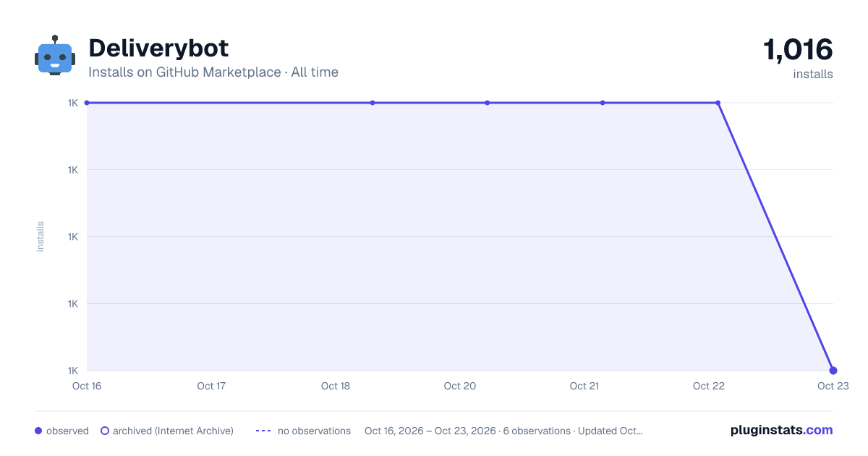Screen dimensions: 868x456
Task: Click the 'installs' label under 1,016
Action: click(813, 75)
